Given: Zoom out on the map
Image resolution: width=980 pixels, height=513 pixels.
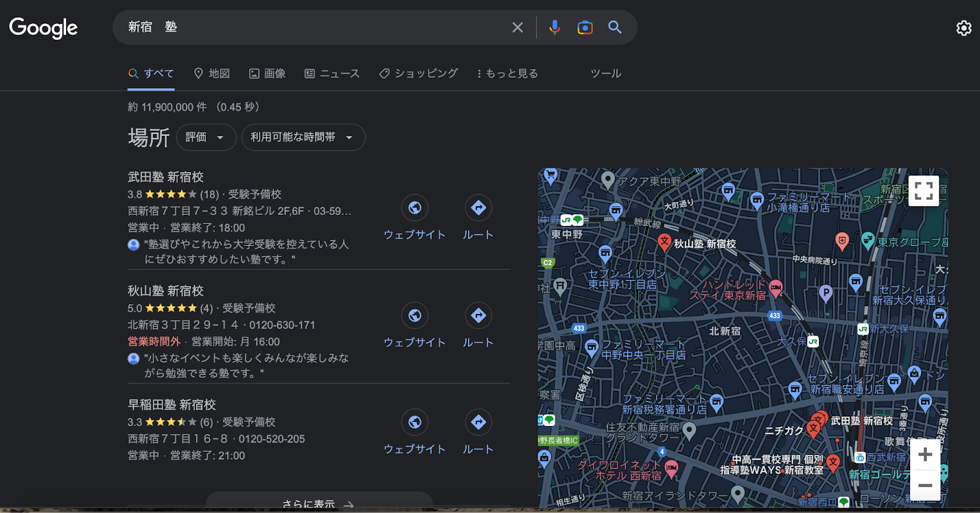Looking at the screenshot, I should [925, 485].
